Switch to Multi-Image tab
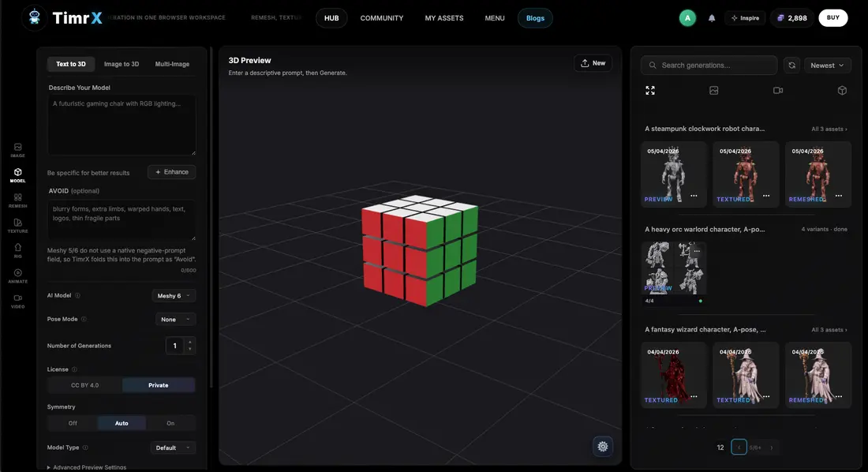 pyautogui.click(x=172, y=64)
